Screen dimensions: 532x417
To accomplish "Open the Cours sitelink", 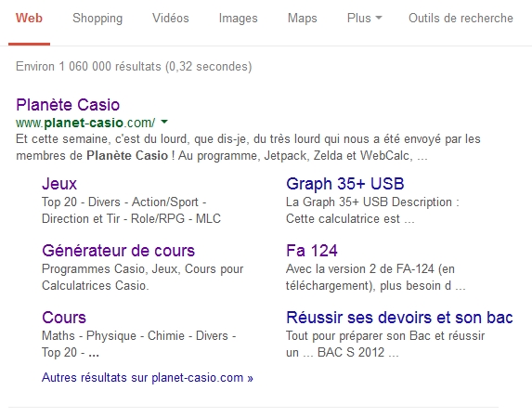I will pyautogui.click(x=64, y=318).
